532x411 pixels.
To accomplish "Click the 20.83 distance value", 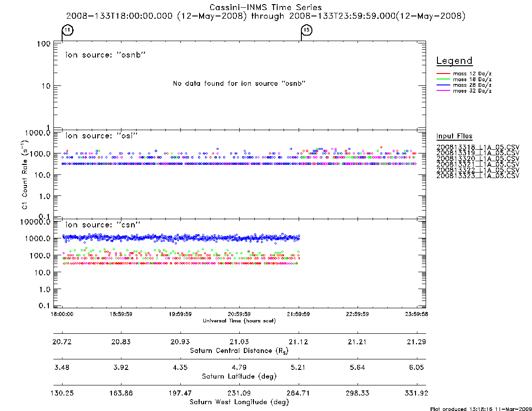I will (121, 342).
